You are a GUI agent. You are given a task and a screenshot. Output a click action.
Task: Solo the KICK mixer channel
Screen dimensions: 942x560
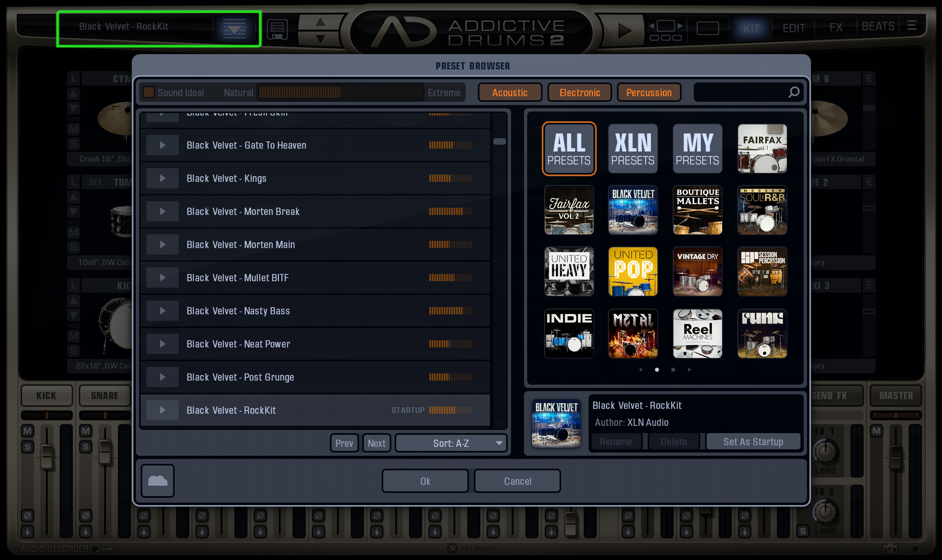point(27,447)
